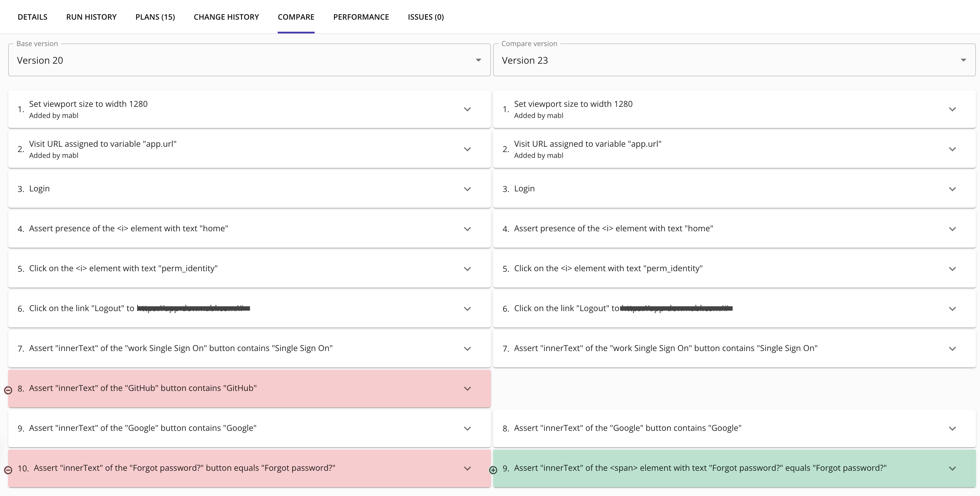Expand compare step 9 Forgot password chevron
The width and height of the screenshot is (980, 496).
click(x=952, y=469)
